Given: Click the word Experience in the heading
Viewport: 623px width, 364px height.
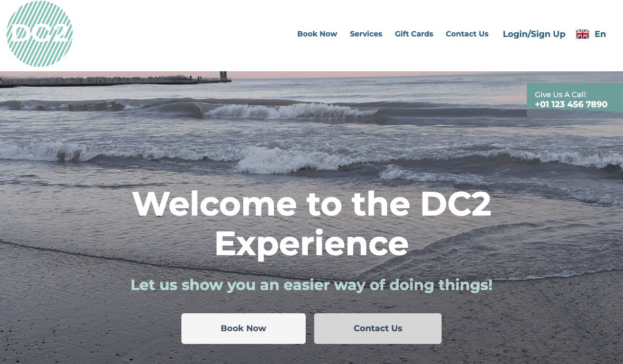Looking at the screenshot, I should click(x=312, y=244).
